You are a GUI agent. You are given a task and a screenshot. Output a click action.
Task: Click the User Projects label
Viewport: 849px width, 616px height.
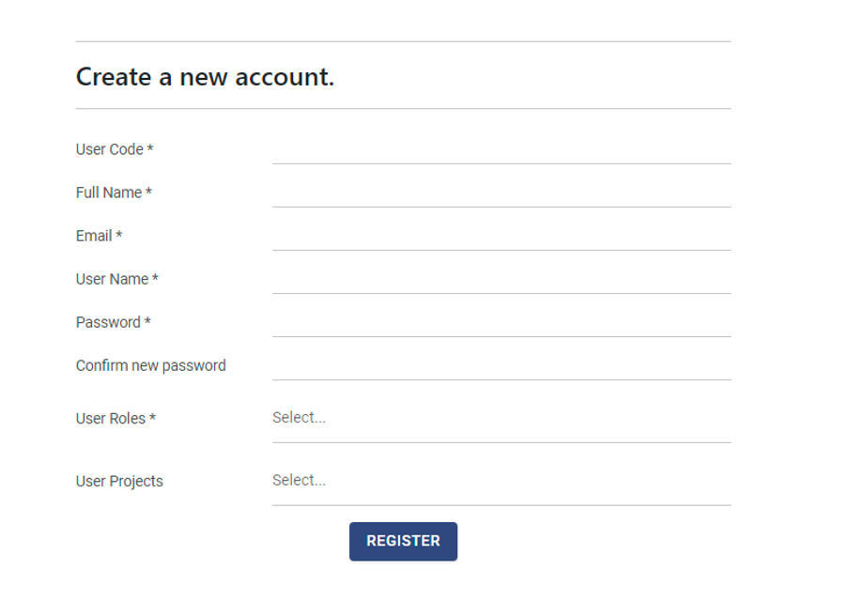click(119, 482)
